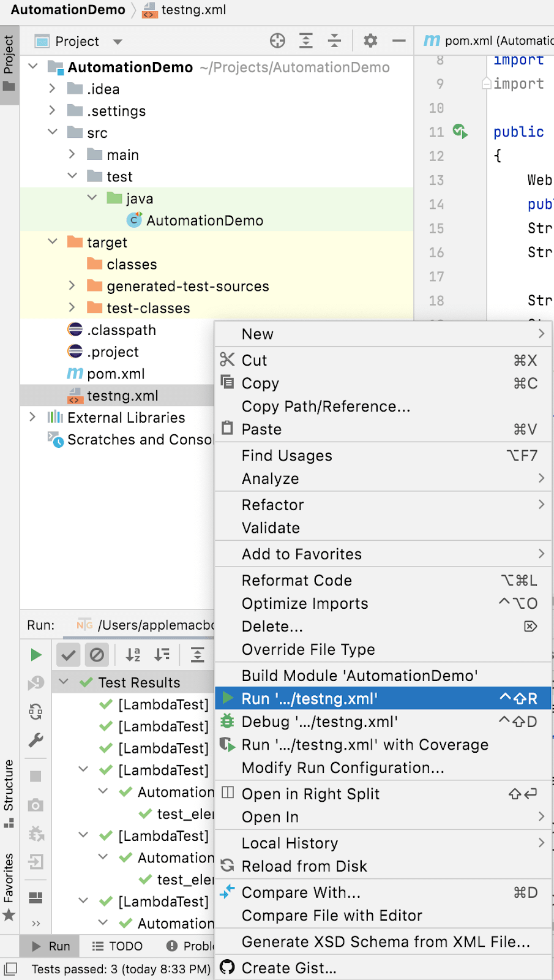Expand generated-test-sources folder
Image resolution: width=554 pixels, height=980 pixels.
pyautogui.click(x=72, y=286)
